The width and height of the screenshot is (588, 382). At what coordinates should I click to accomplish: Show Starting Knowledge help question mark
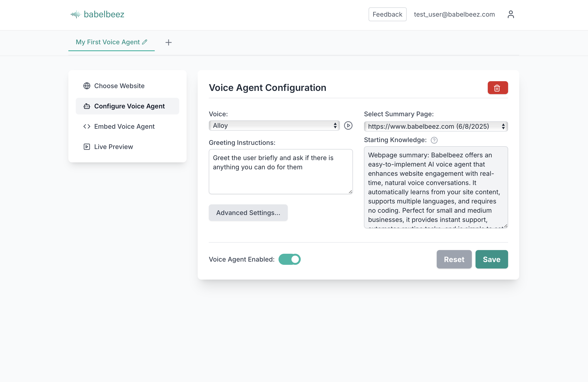click(434, 140)
